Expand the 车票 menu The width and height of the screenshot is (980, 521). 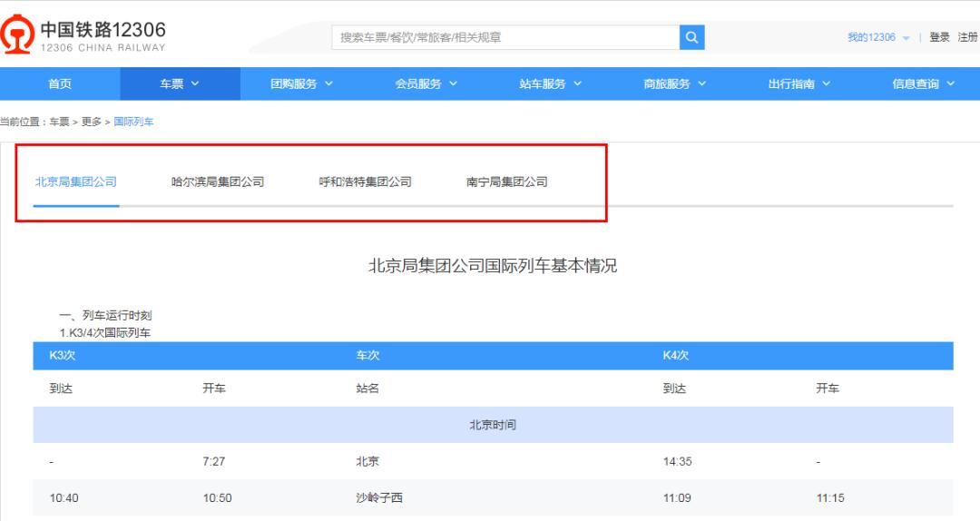coord(180,84)
